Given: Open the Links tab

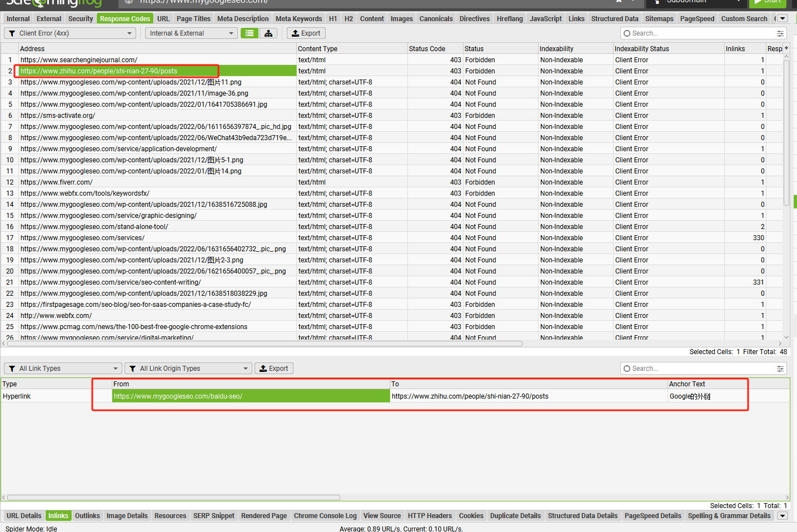Looking at the screenshot, I should (x=576, y=18).
